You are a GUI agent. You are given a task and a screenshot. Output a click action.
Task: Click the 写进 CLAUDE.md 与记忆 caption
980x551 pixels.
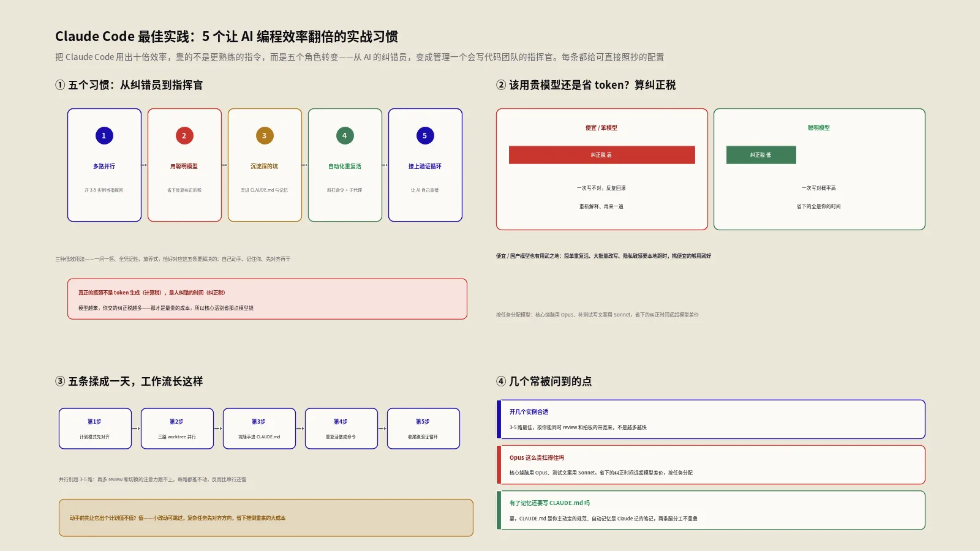tap(265, 190)
